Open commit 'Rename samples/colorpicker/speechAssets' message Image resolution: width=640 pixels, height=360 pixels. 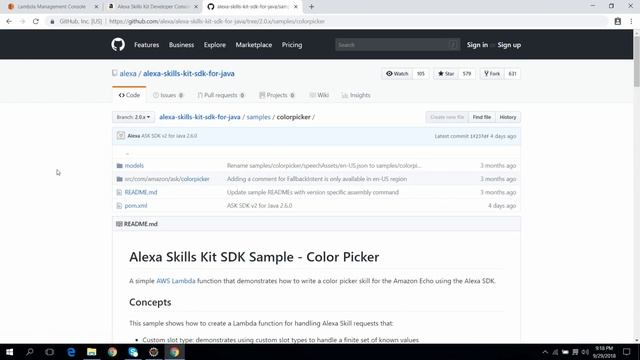(x=324, y=166)
